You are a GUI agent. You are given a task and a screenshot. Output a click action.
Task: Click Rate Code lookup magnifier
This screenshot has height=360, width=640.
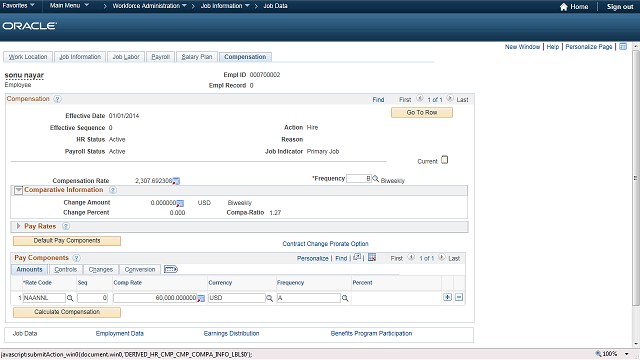[70, 298]
